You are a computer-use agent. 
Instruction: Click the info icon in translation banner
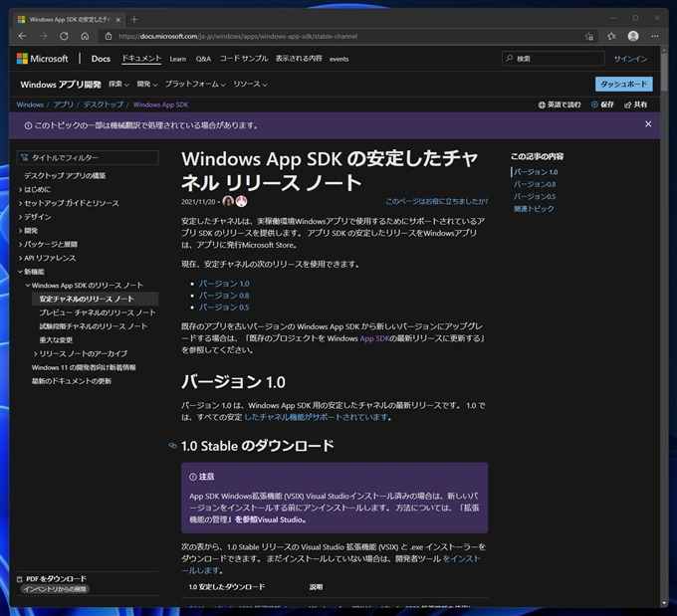click(x=28, y=125)
